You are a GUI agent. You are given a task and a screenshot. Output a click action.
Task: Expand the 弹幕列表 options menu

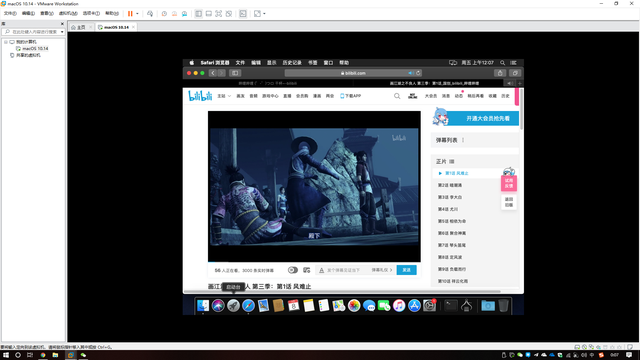463,140
